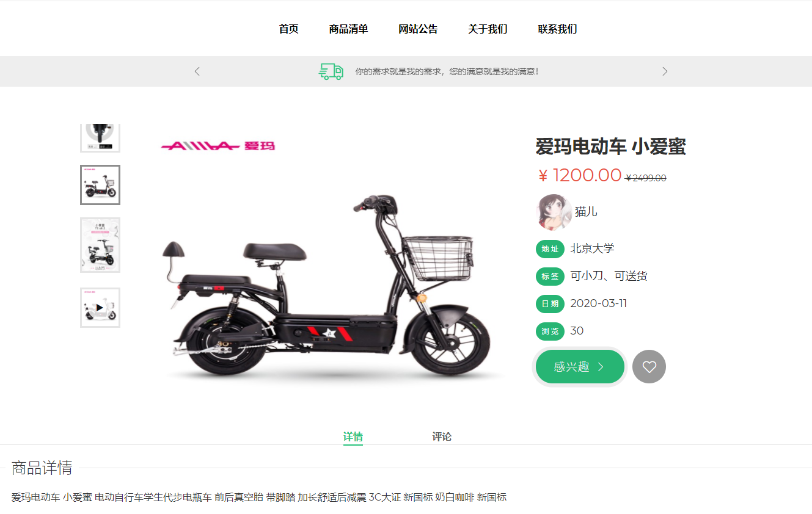Click seller avatar next to 猫儿
The image size is (812, 514).
554,212
